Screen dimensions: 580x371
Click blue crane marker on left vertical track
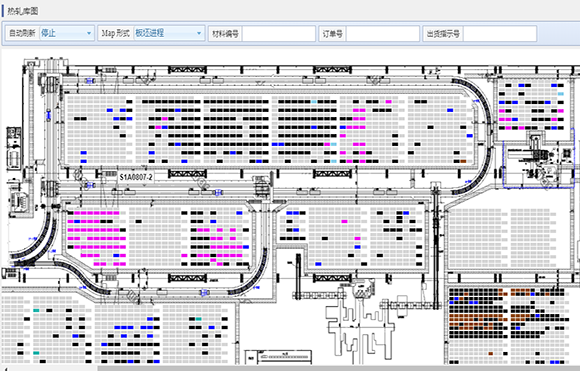tap(48, 115)
